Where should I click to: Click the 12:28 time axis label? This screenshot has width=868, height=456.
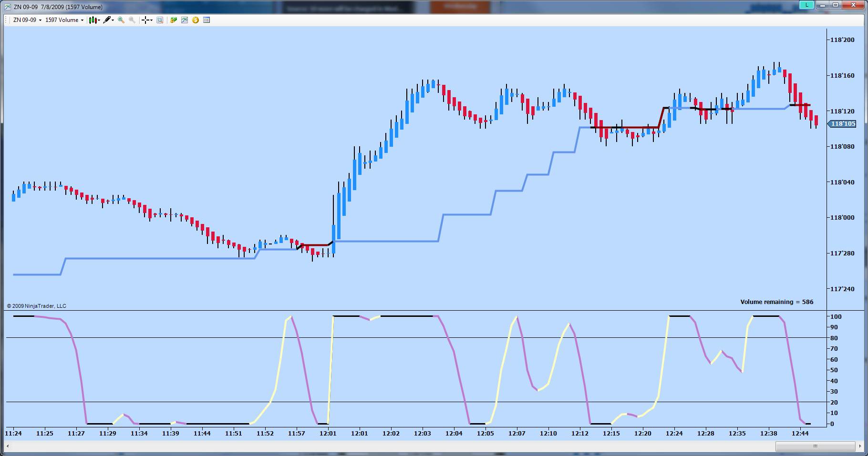pos(706,433)
